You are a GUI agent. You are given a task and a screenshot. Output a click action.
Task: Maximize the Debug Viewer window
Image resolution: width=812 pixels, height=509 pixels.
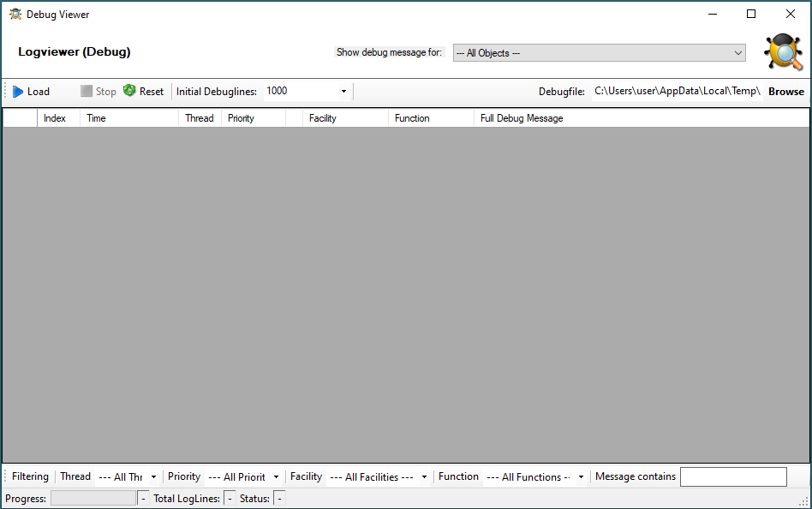coord(751,14)
